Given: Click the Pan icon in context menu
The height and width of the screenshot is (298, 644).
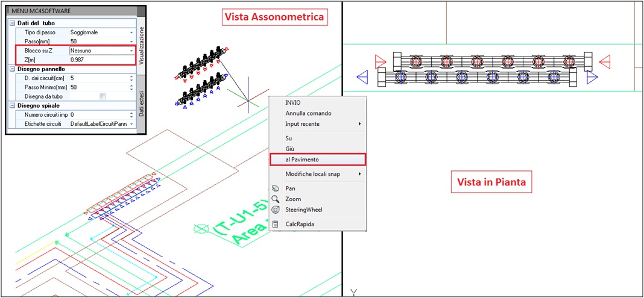Looking at the screenshot, I should [276, 188].
